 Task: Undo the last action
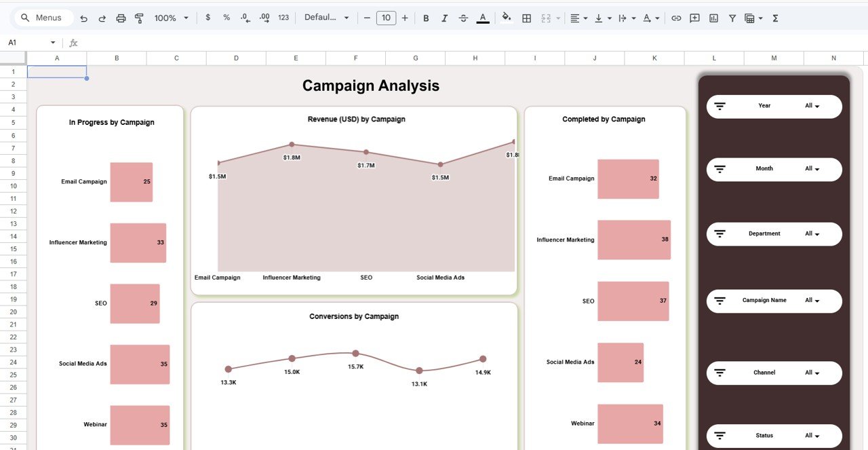(83, 18)
